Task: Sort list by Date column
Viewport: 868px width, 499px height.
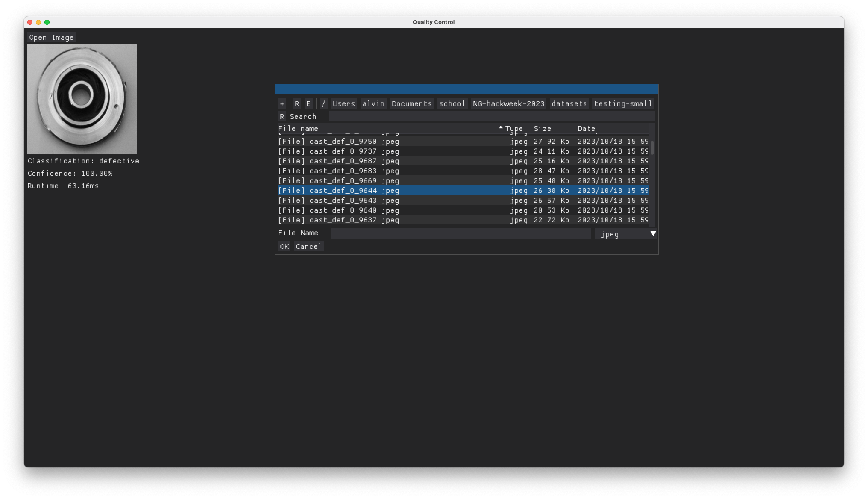Action: tap(586, 128)
